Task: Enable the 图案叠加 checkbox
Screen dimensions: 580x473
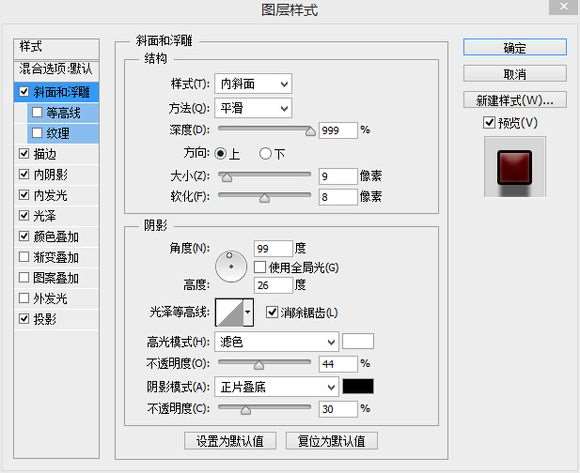Action: (x=24, y=277)
